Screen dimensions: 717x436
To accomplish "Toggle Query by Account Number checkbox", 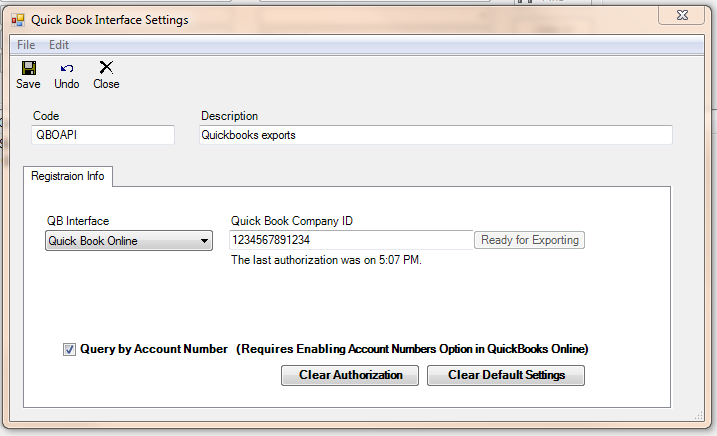I will click(x=69, y=350).
